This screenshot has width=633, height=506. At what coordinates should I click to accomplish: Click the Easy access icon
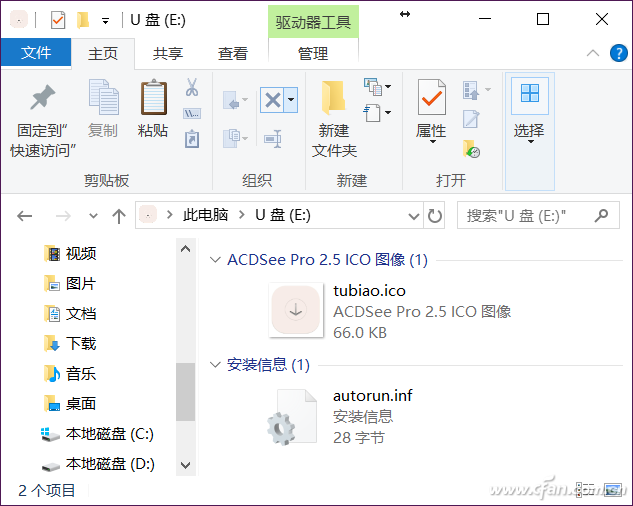(372, 113)
